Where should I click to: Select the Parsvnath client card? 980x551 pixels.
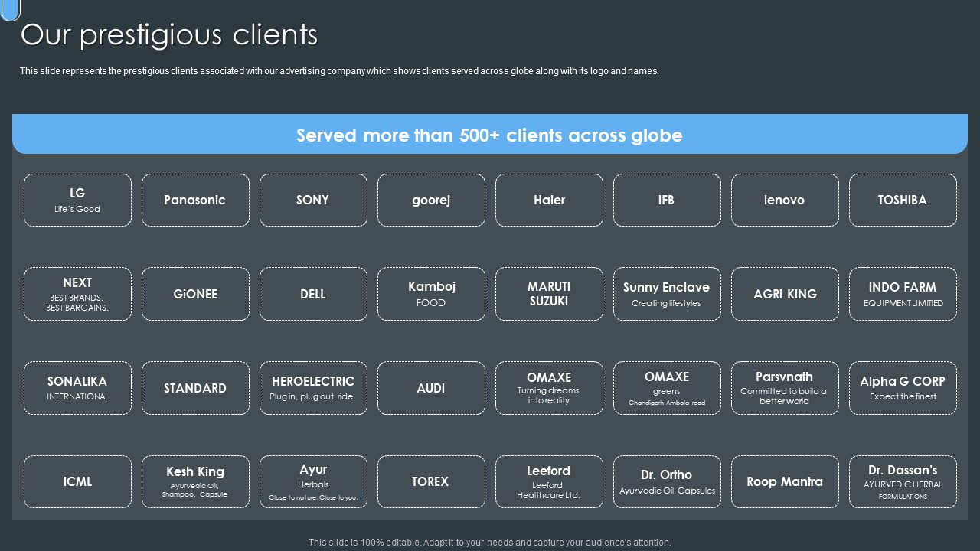pyautogui.click(x=785, y=388)
